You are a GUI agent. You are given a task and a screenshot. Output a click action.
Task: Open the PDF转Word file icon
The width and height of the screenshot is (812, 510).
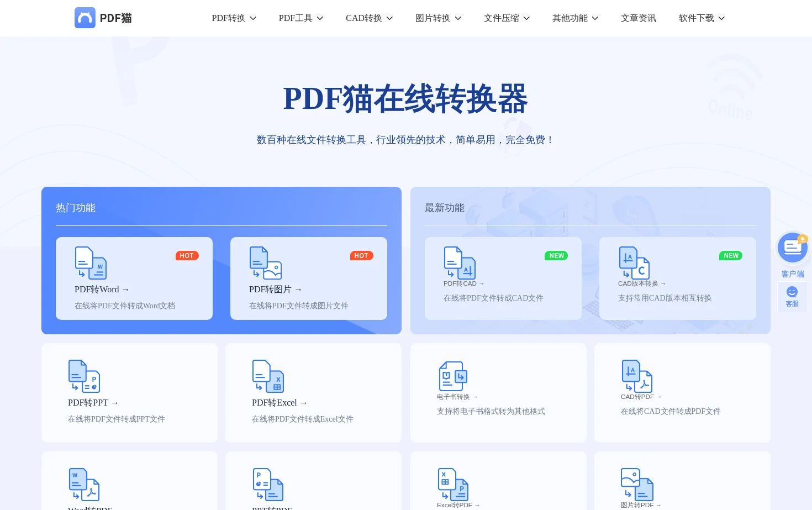tap(91, 263)
